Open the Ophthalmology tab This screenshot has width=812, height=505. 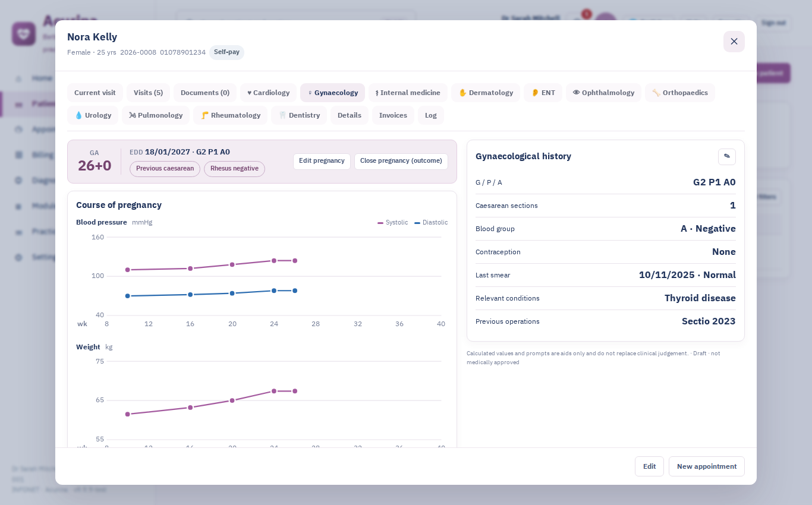click(x=603, y=93)
